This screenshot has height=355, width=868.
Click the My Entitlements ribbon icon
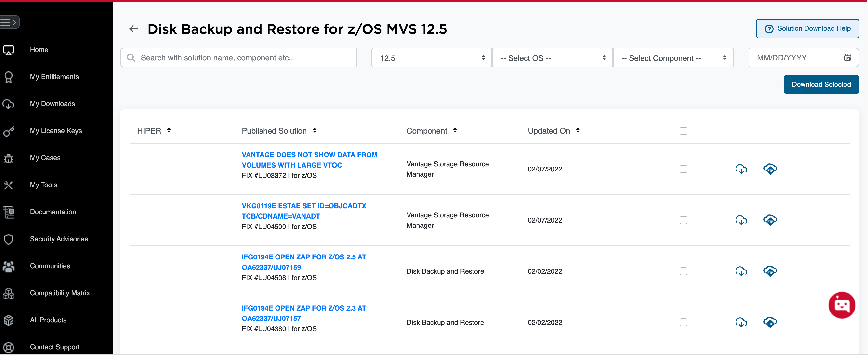point(8,77)
